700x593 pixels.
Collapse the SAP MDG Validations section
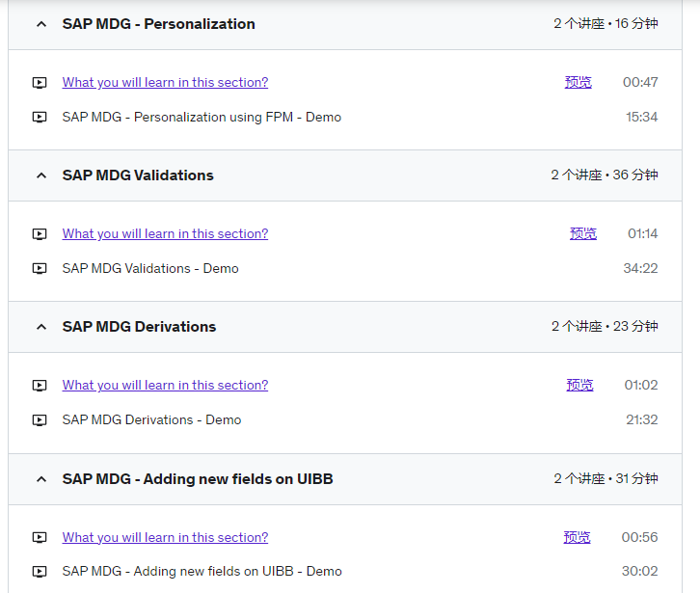tap(41, 175)
